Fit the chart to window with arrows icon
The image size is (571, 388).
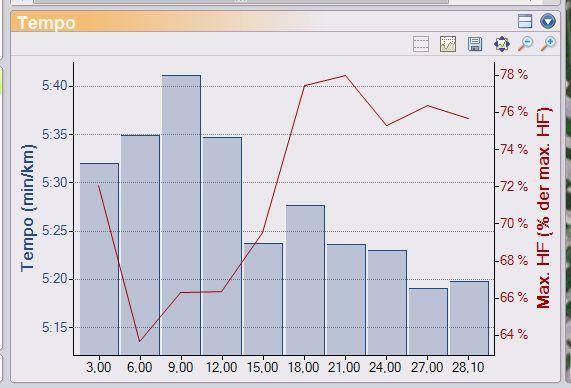pos(502,44)
